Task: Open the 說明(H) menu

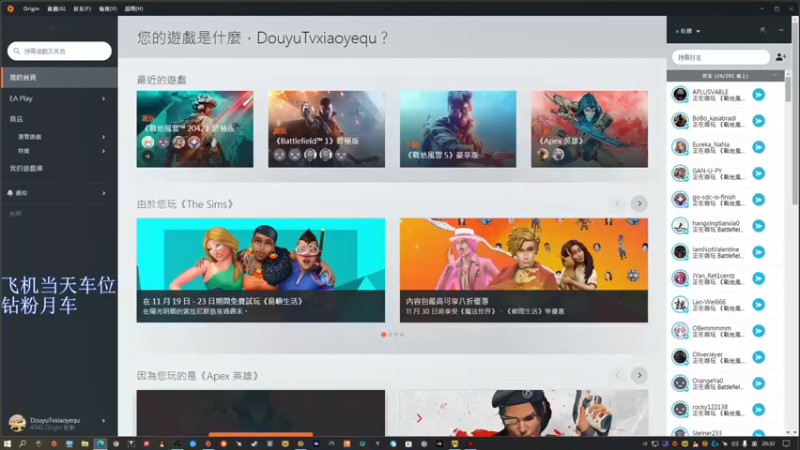Action: click(x=134, y=9)
